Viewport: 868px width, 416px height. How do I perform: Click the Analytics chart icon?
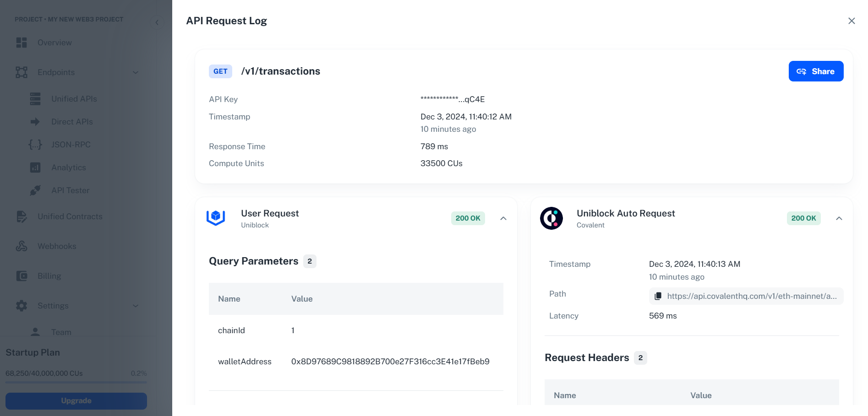(35, 167)
